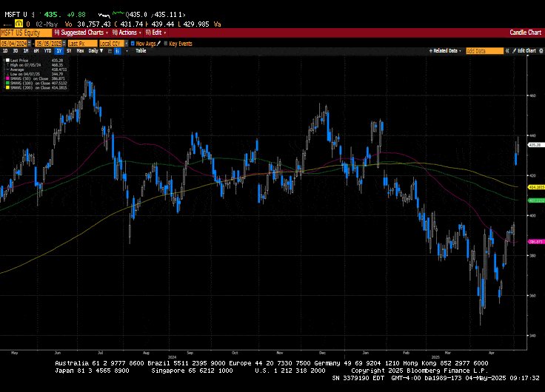The image size is (545, 392).
Task: Enable the Key Events checkbox
Action: (165, 44)
